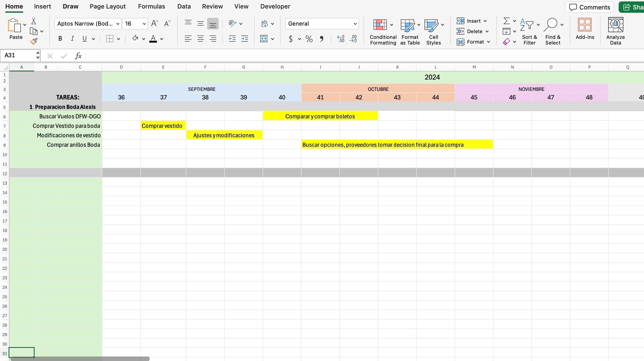Screen dimensions: 644x361
Task: Expand the underline style arrow
Action: 93,39
